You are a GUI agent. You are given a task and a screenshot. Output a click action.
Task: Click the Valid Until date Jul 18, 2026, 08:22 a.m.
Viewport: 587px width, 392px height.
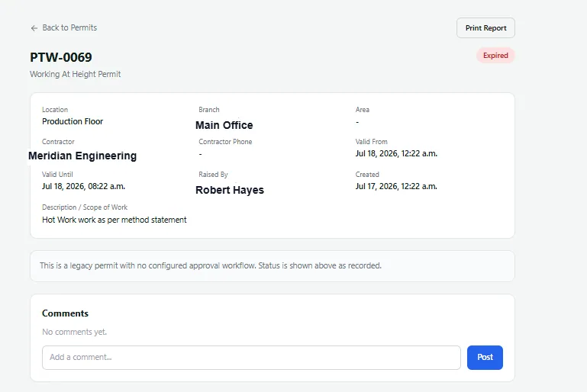pos(83,186)
